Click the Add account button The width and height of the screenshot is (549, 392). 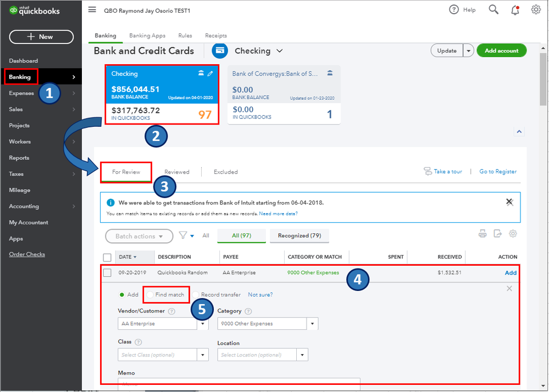501,51
